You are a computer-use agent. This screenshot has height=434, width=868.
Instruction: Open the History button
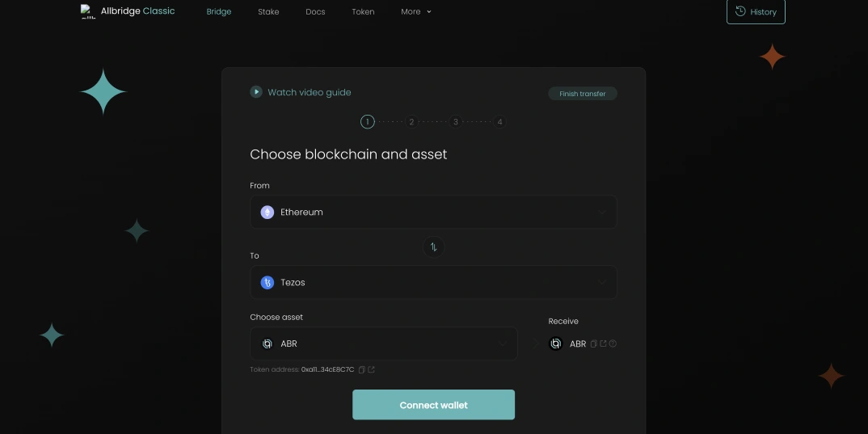756,12
